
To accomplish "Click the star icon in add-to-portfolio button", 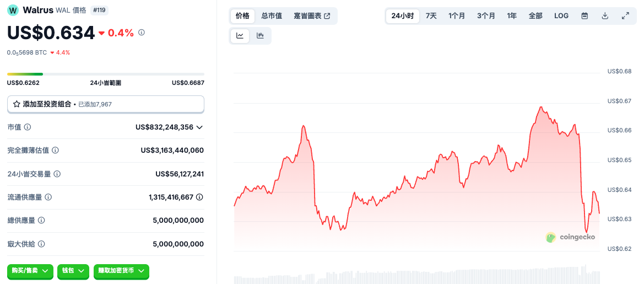I will click(17, 104).
